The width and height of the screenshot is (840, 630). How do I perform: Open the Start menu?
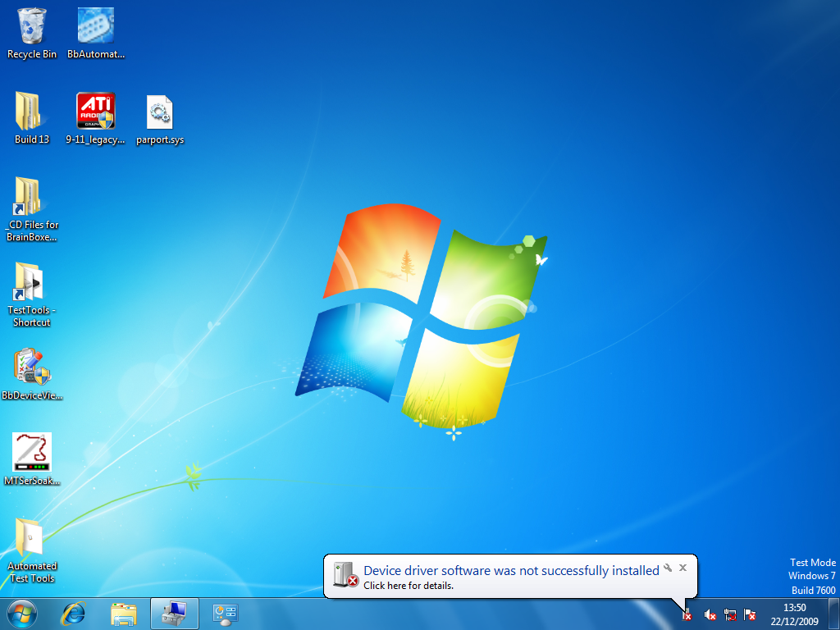(21, 614)
